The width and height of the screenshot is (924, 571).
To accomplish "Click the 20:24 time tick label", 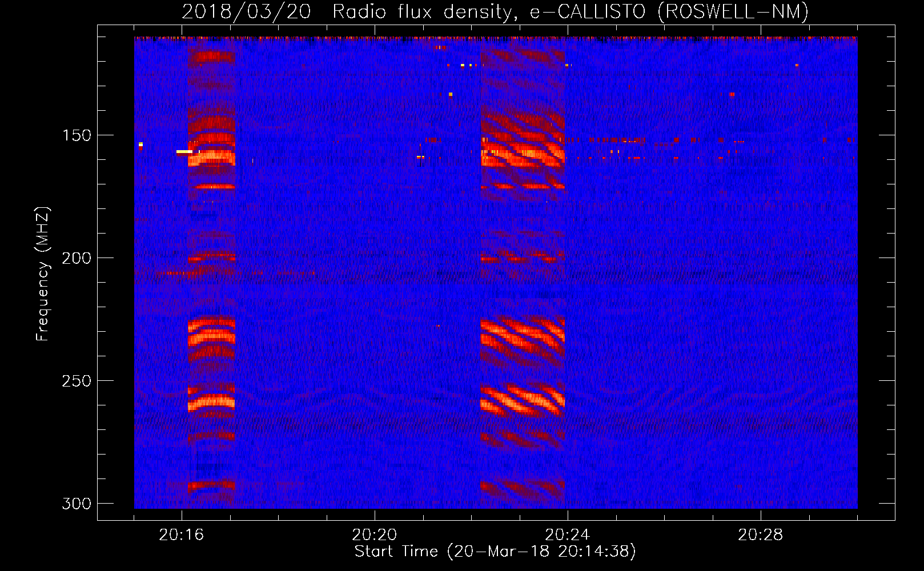I will [568, 535].
